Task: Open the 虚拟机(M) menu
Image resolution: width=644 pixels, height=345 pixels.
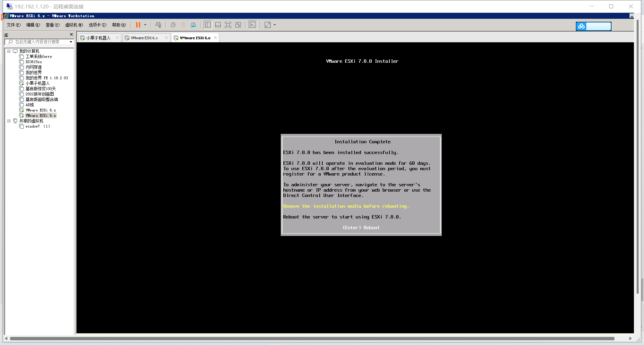Action: click(74, 25)
